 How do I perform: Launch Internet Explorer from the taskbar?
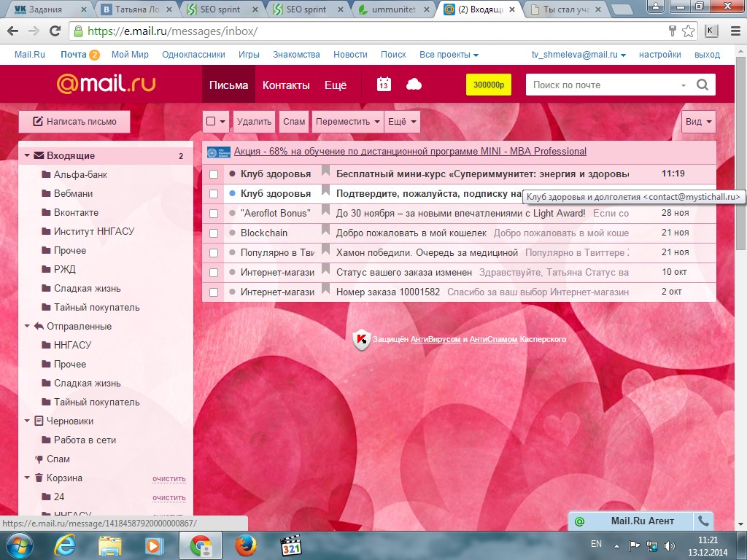click(66, 545)
